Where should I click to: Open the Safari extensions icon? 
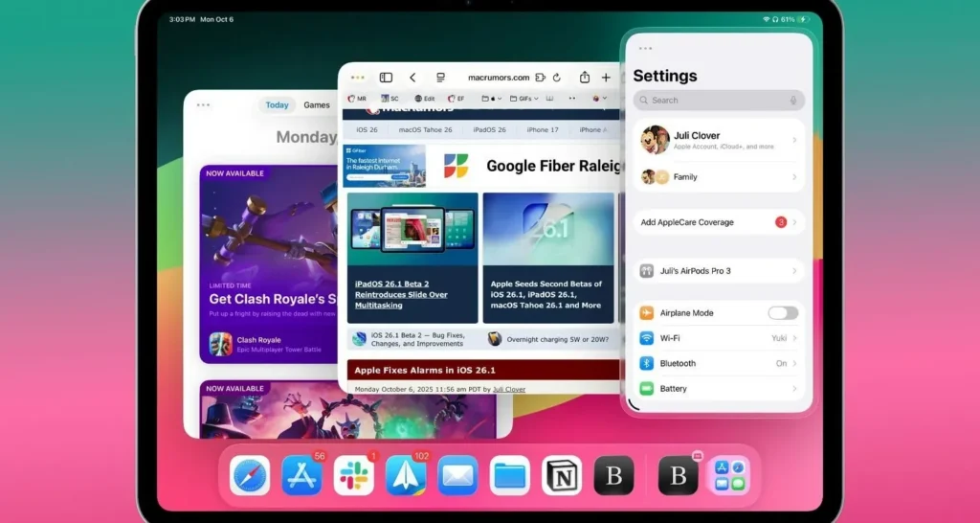coord(541,78)
